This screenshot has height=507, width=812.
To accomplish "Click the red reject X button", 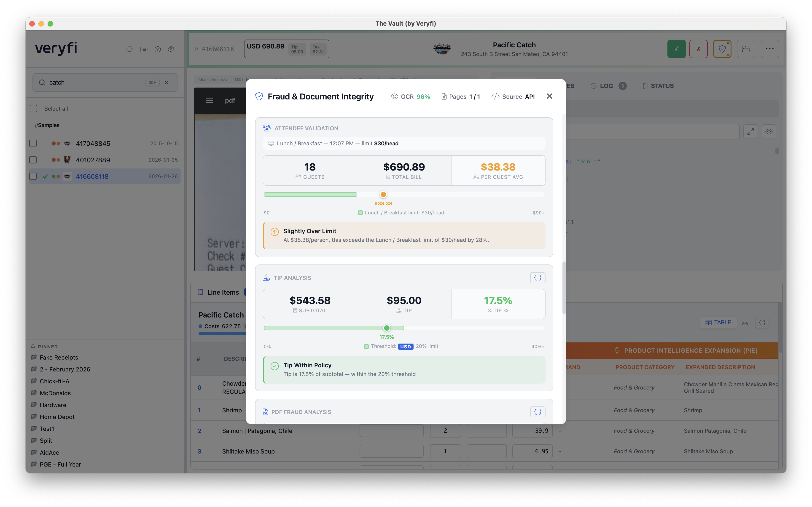I will [x=698, y=49].
